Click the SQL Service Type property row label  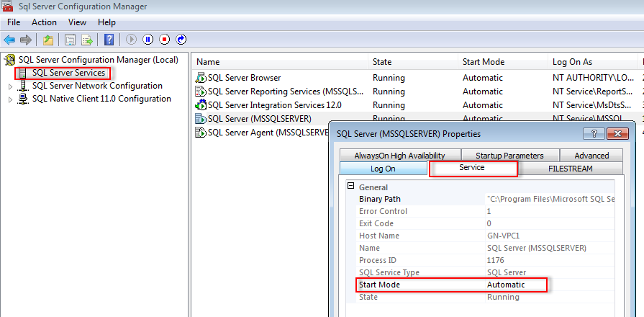tap(389, 272)
